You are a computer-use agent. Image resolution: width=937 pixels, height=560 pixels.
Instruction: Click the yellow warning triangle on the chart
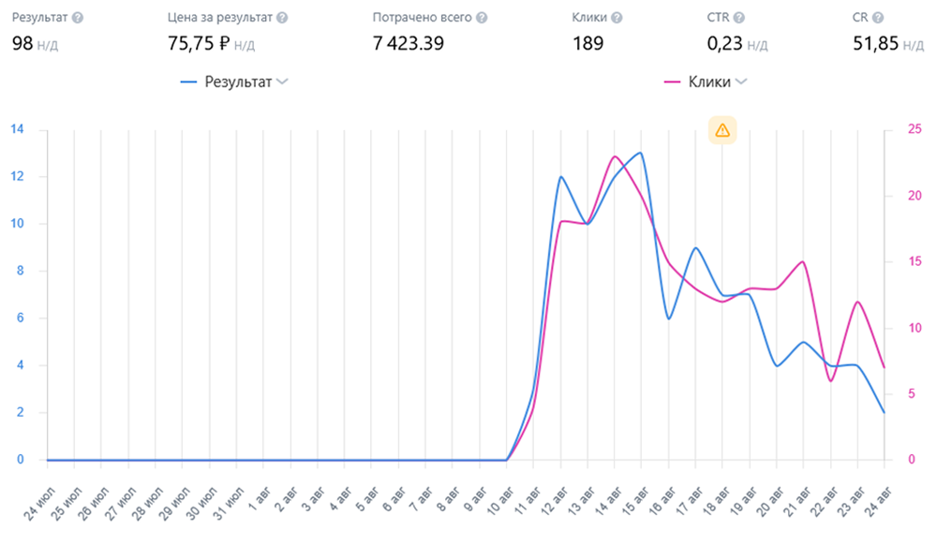(721, 130)
